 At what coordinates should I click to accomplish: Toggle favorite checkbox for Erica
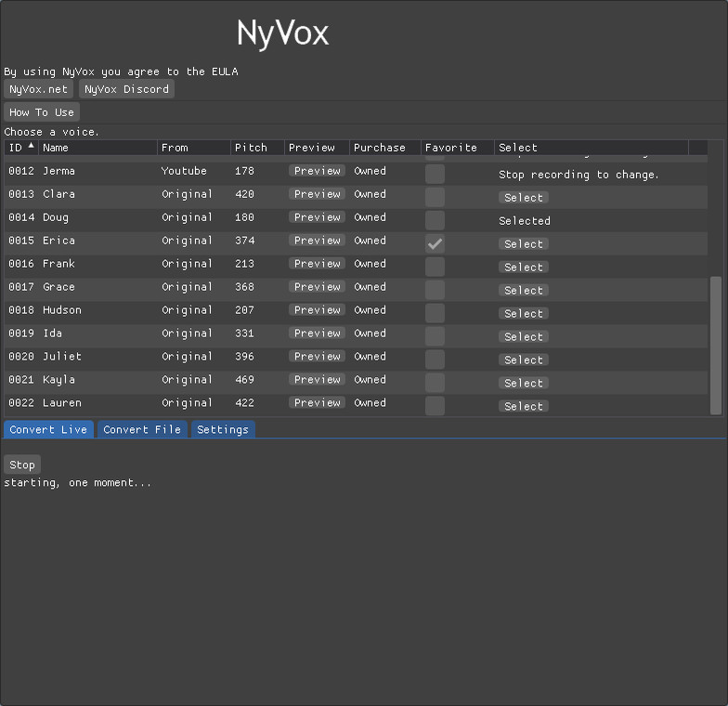click(435, 243)
